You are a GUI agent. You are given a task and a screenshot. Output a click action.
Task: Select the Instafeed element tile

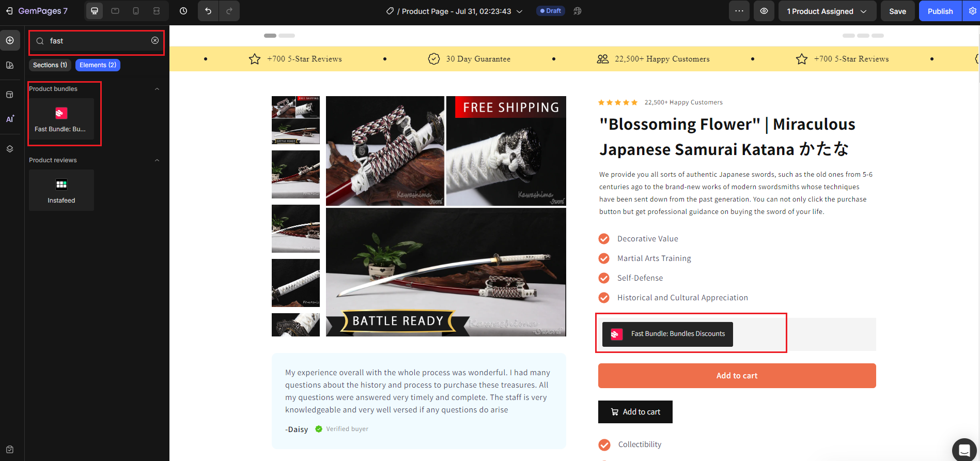pos(61,190)
